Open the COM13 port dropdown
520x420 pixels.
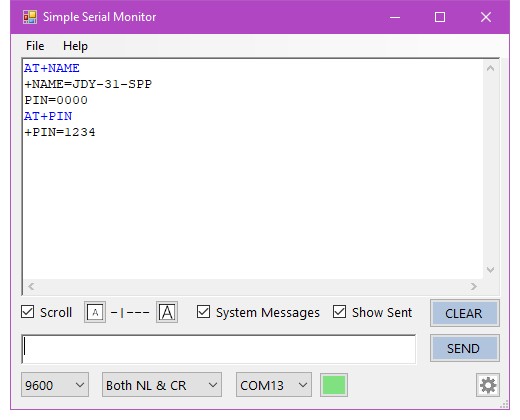point(274,385)
